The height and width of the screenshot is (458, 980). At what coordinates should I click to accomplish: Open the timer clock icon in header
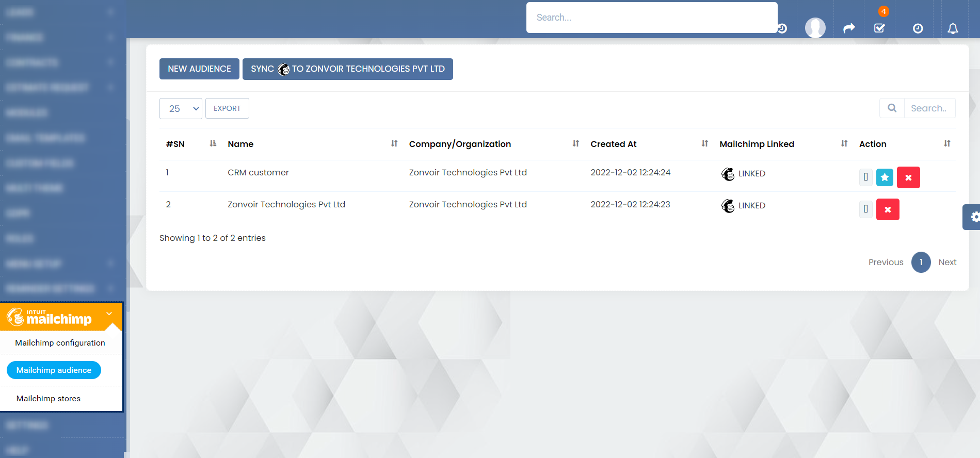coord(918,28)
